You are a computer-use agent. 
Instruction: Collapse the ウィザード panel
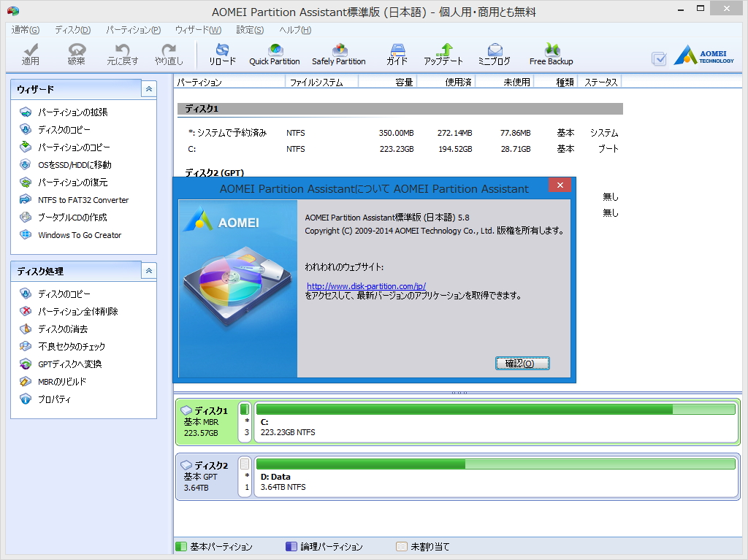[x=150, y=88]
